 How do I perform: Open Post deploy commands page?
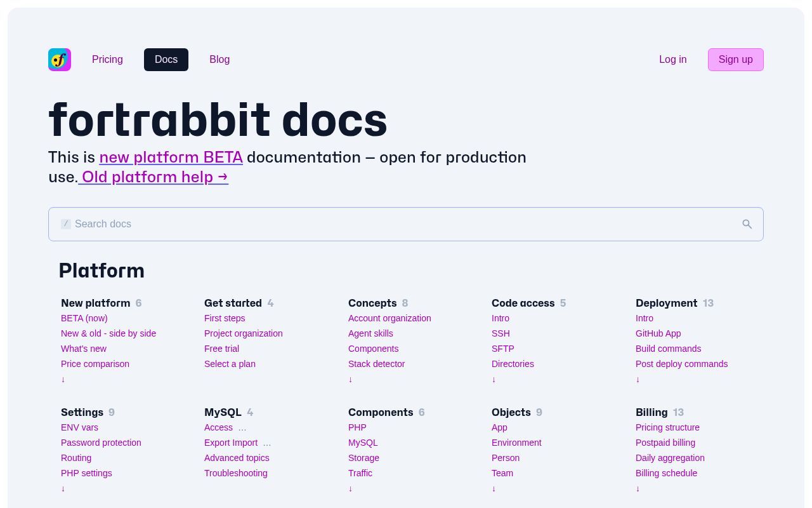click(682, 364)
